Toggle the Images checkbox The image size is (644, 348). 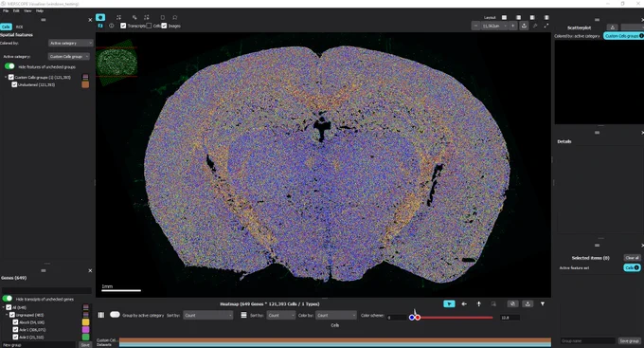coord(164,26)
